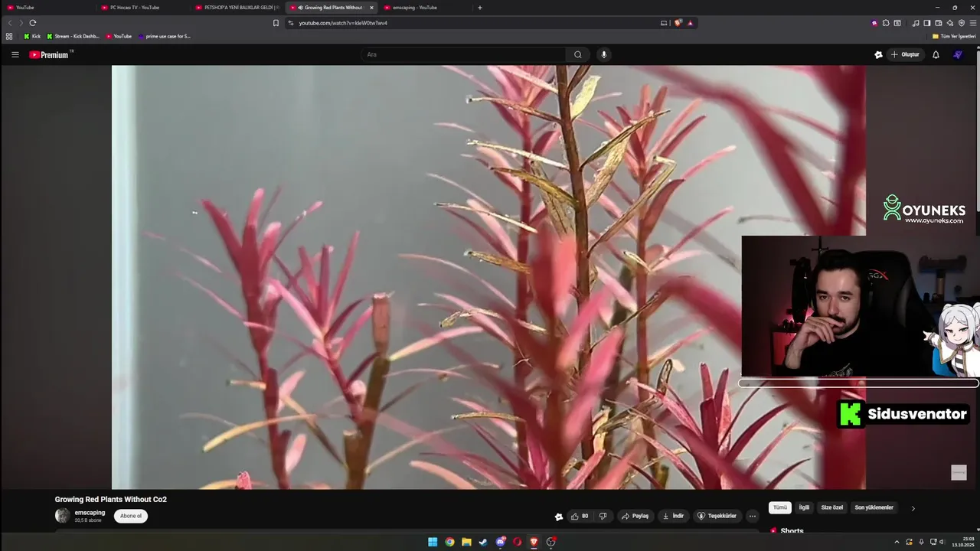Select the Tümü filter chip
980x551 pixels.
[780, 507]
